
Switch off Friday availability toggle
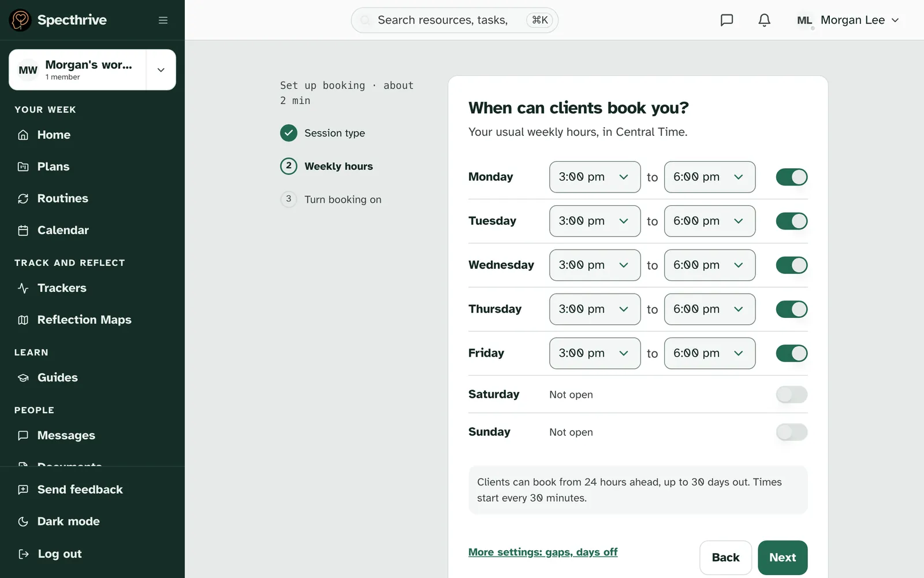pyautogui.click(x=791, y=353)
